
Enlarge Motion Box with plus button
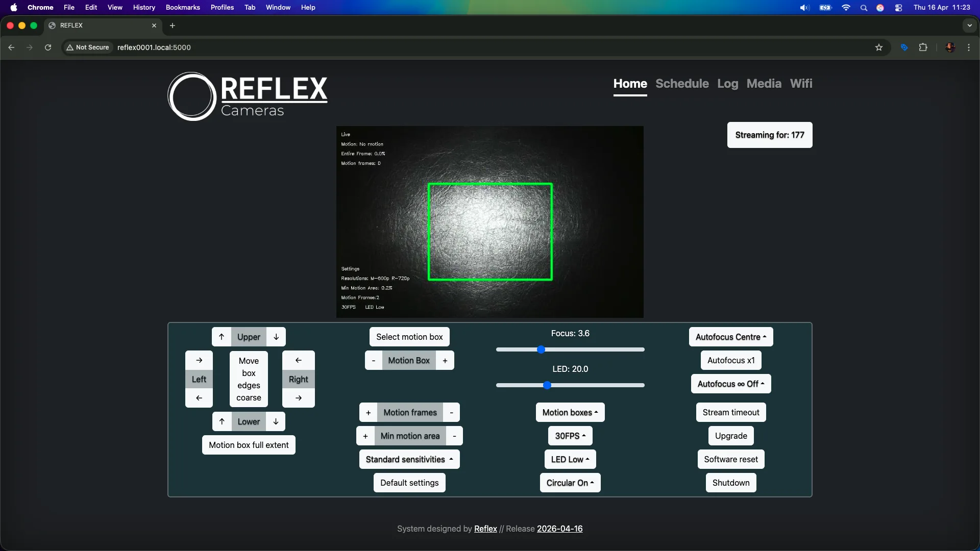point(445,360)
